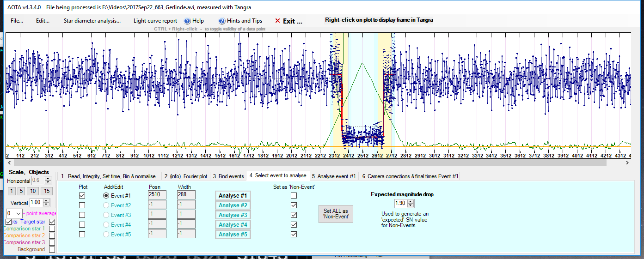Switch to tab 3 Find events
644x259 pixels.
click(x=228, y=176)
